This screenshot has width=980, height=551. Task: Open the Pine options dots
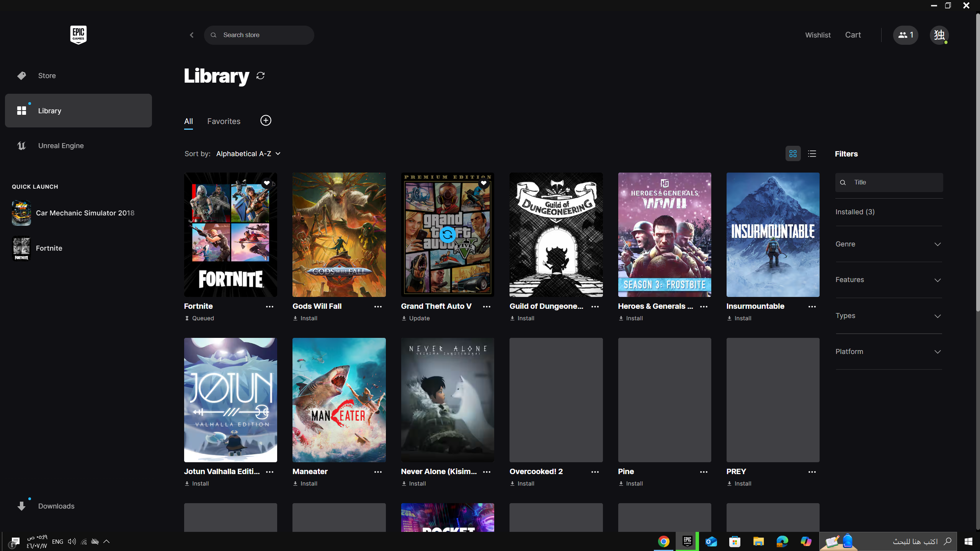coord(704,472)
